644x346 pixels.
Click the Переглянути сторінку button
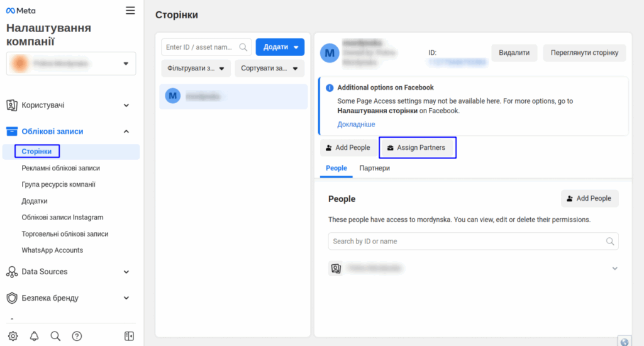click(x=584, y=53)
